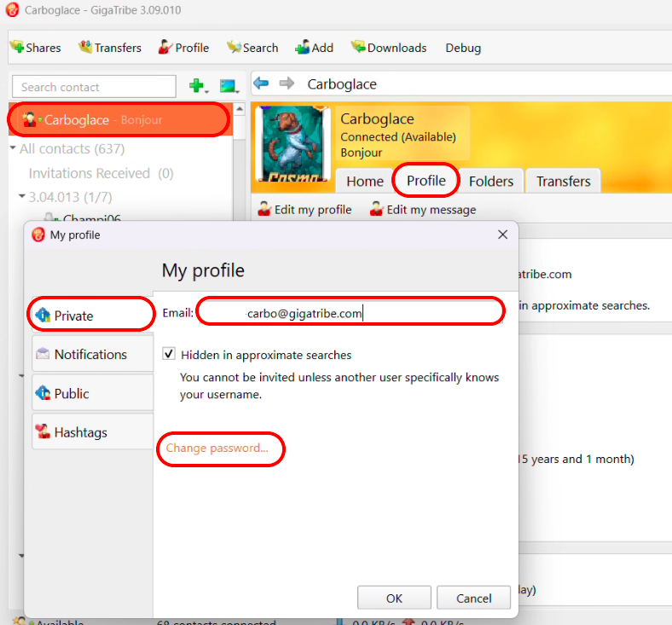This screenshot has height=625, width=672.
Task: Open Transfers from the top toolbar
Action: 110,48
